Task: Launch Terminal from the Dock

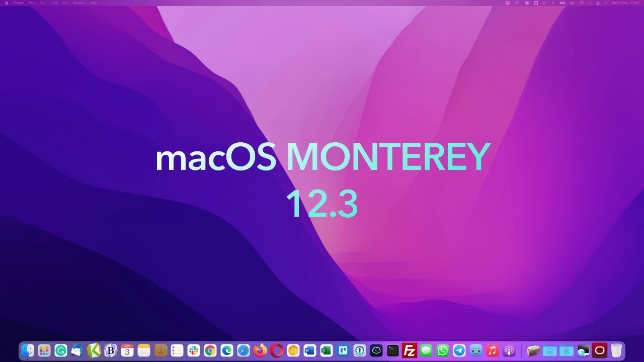Action: [x=393, y=350]
